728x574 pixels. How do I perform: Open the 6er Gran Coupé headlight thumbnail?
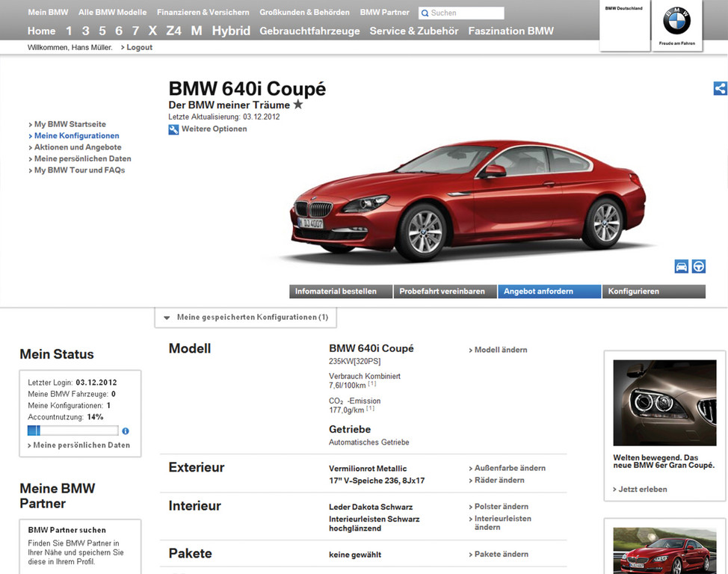(665, 403)
